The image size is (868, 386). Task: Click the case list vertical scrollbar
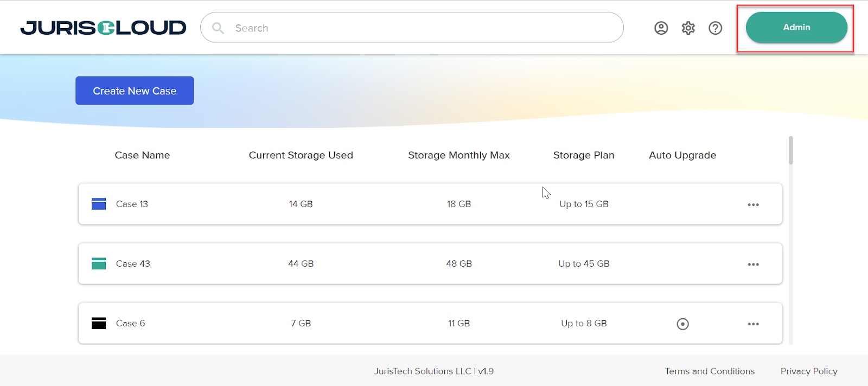[790, 151]
